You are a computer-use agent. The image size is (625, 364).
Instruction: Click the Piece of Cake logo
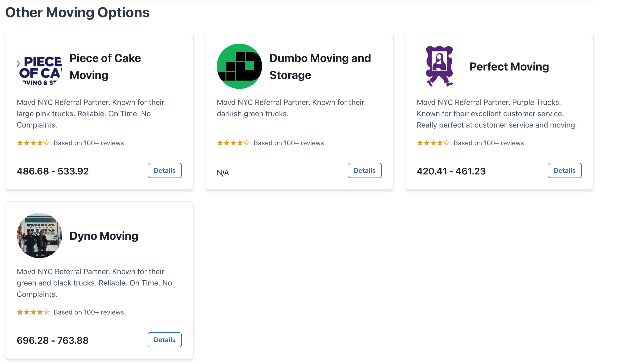point(39,66)
